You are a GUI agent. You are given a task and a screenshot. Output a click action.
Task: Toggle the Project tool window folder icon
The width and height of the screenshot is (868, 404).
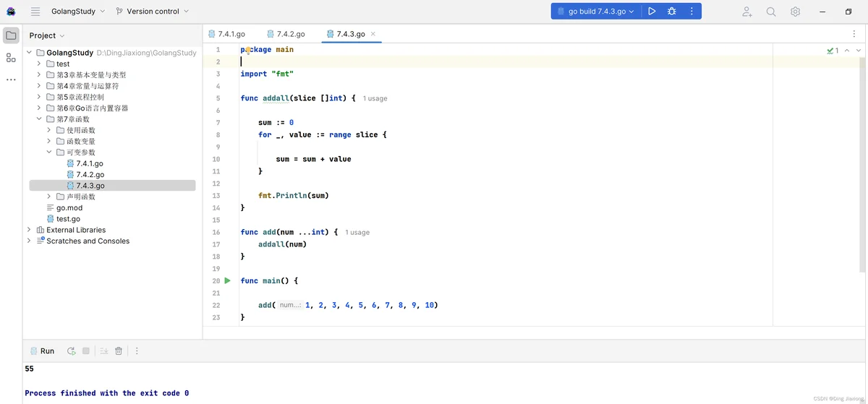[11, 35]
